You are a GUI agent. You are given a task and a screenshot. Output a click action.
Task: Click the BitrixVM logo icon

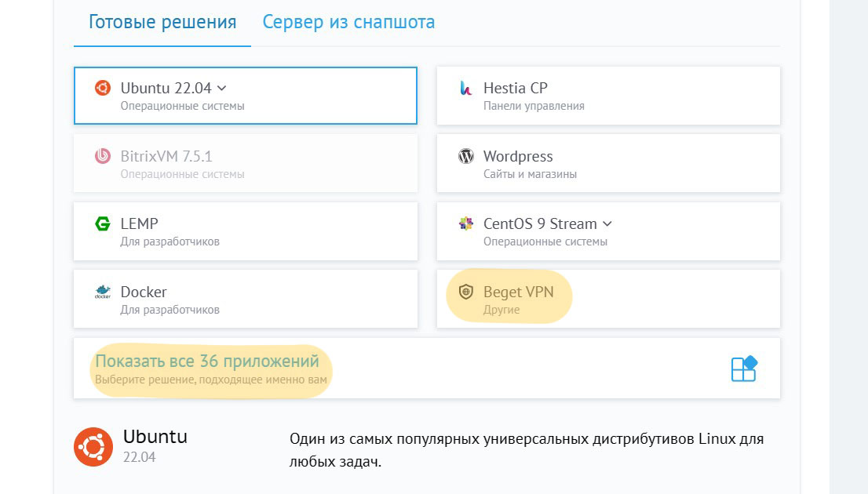102,156
